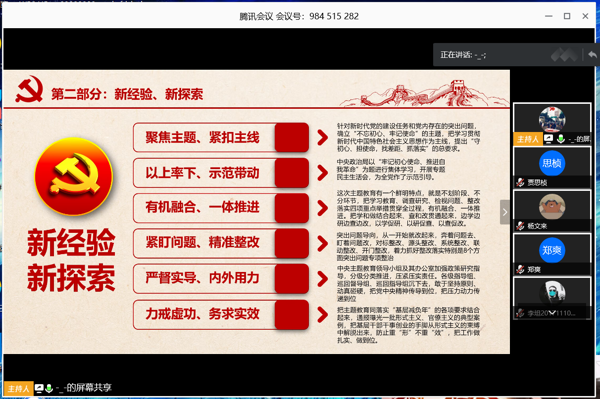
Task: Click the "有机融合、一体推进" slide item
Action: coord(221,208)
